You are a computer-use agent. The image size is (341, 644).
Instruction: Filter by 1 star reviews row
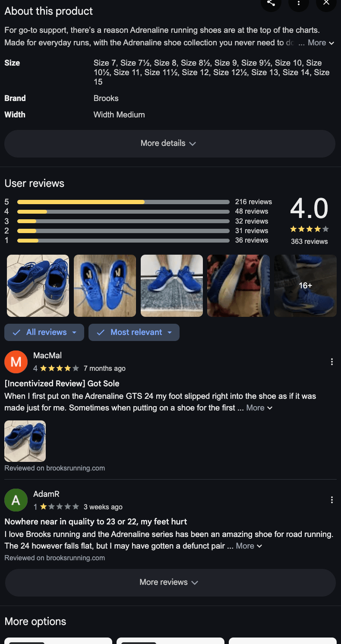tap(138, 240)
